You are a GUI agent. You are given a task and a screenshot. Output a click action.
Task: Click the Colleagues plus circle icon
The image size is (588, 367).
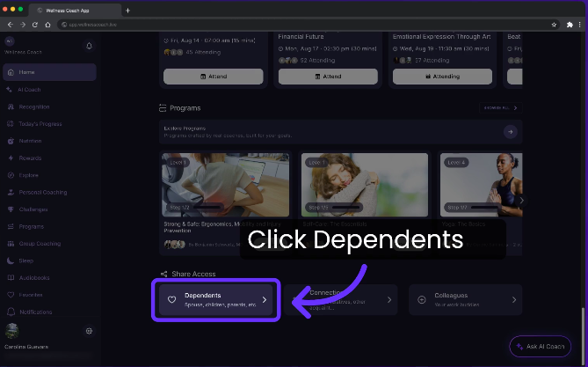[422, 300]
